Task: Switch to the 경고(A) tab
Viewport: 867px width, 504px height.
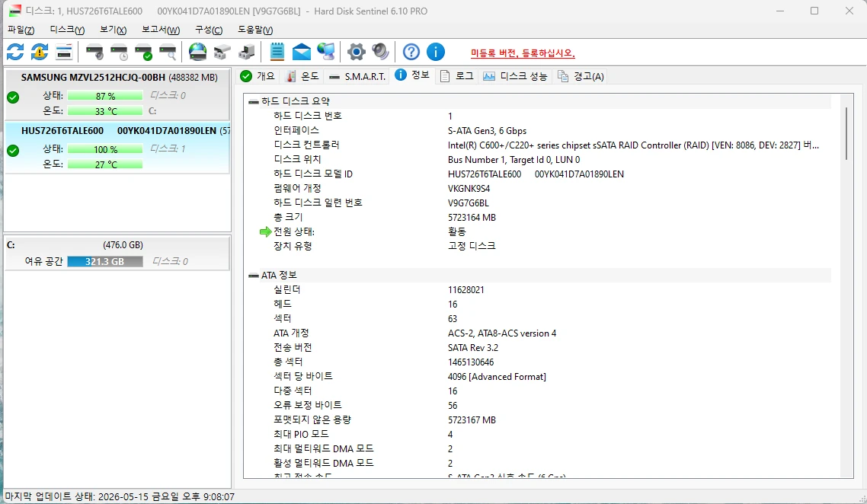Action: tap(581, 76)
